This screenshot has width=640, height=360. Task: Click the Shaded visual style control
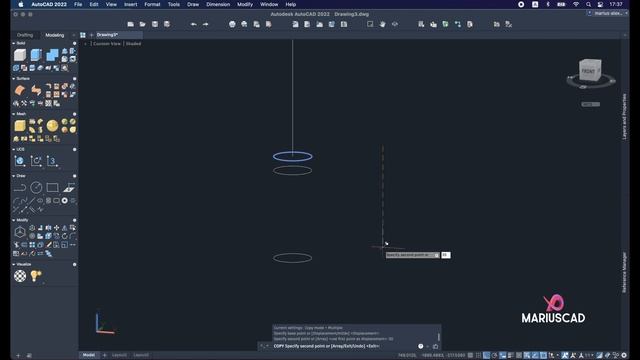coord(133,44)
